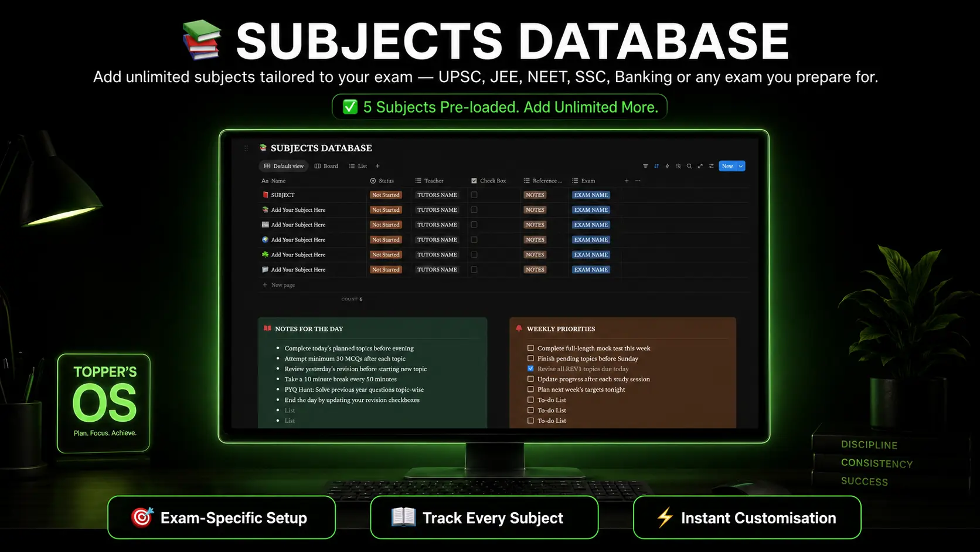The width and height of the screenshot is (980, 552).
Task: Tick the checkbox in globe subject row
Action: click(474, 239)
